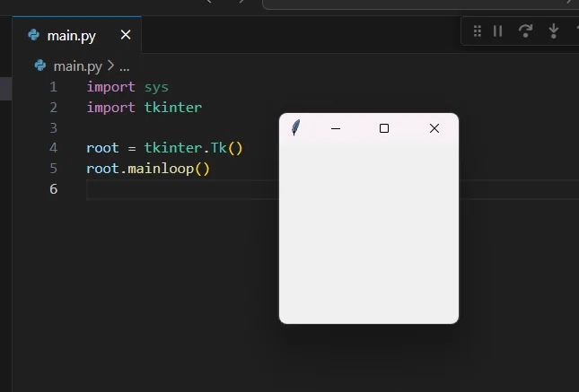Close the main.py tab
Screen dimensions: 579x392
pyautogui.click(x=126, y=35)
